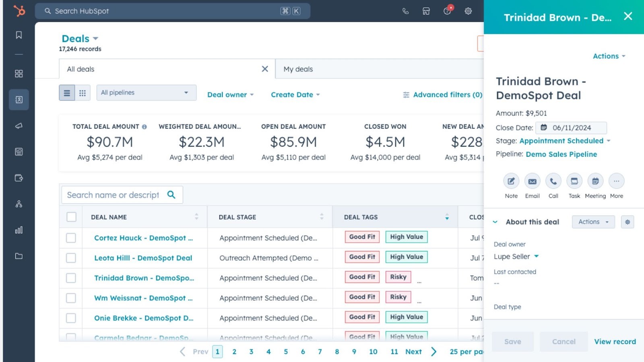Open the Deals object selector menu
The image size is (644, 362).
tap(80, 38)
